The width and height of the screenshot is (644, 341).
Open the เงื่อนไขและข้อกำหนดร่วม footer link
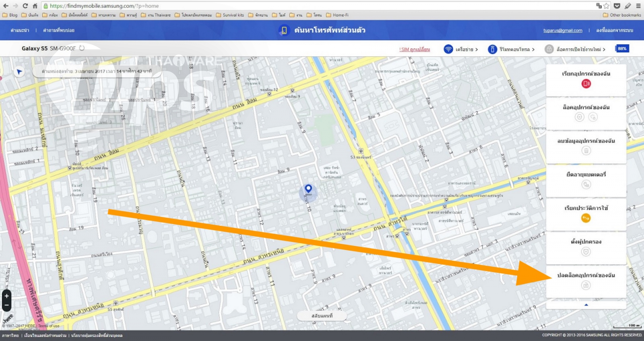(45, 335)
